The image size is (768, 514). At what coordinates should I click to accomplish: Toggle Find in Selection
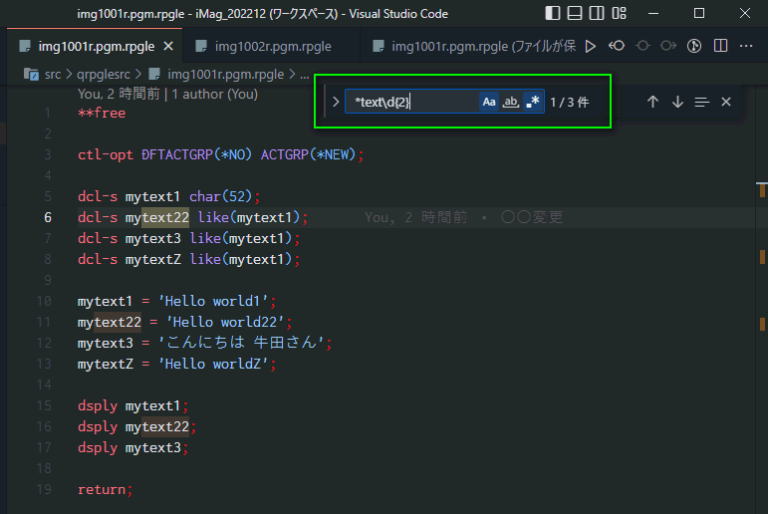tap(701, 102)
